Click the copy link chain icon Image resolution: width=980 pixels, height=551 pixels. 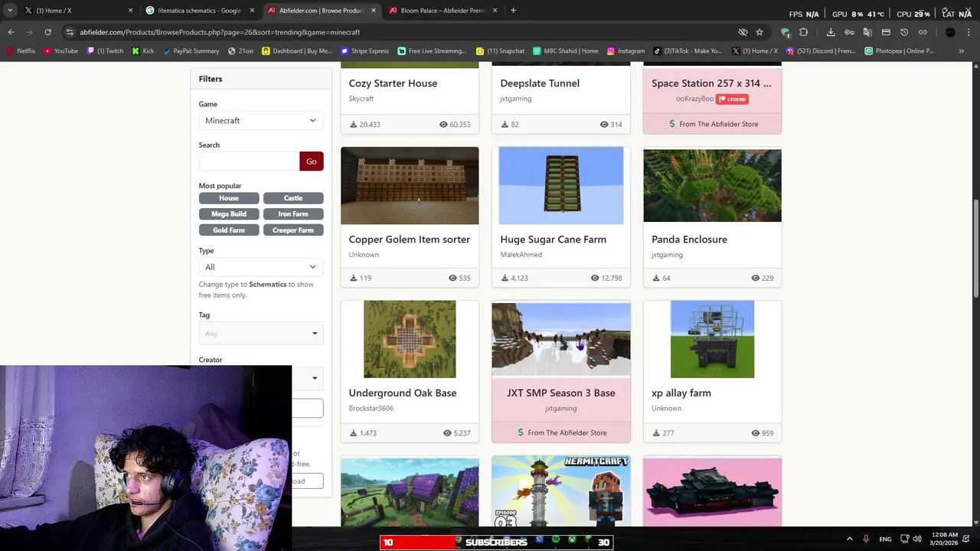tap(923, 32)
